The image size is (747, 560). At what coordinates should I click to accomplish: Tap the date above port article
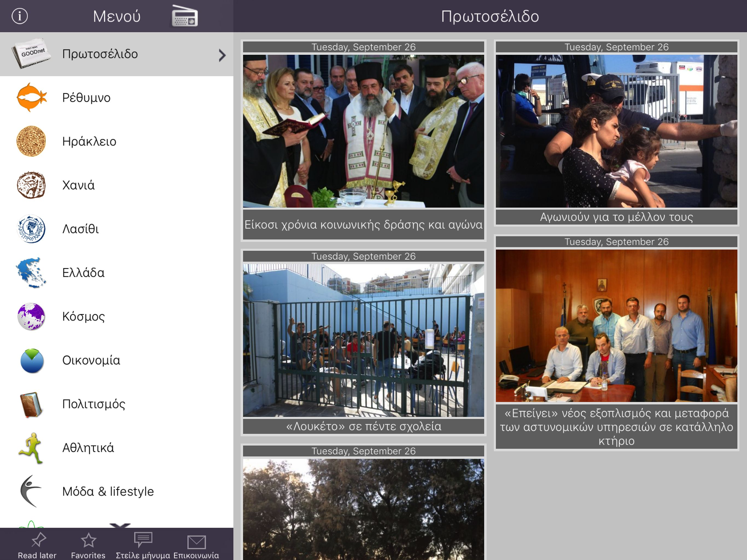tap(616, 47)
